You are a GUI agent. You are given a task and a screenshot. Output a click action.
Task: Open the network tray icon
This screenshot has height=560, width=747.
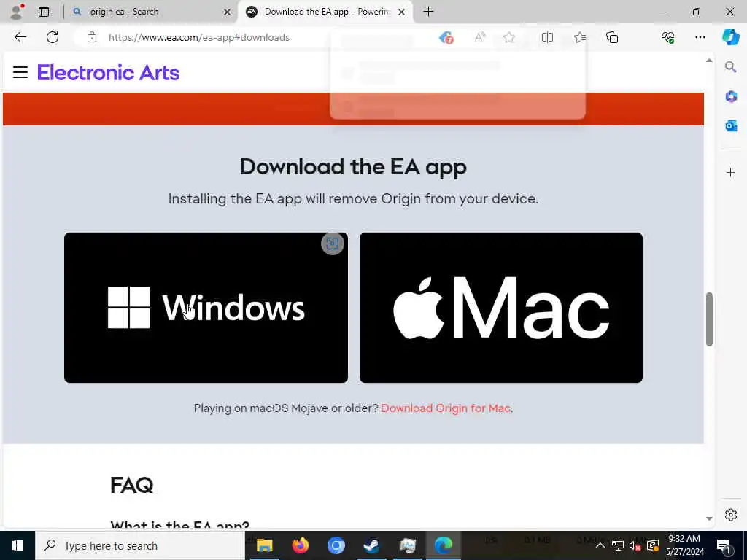617,545
